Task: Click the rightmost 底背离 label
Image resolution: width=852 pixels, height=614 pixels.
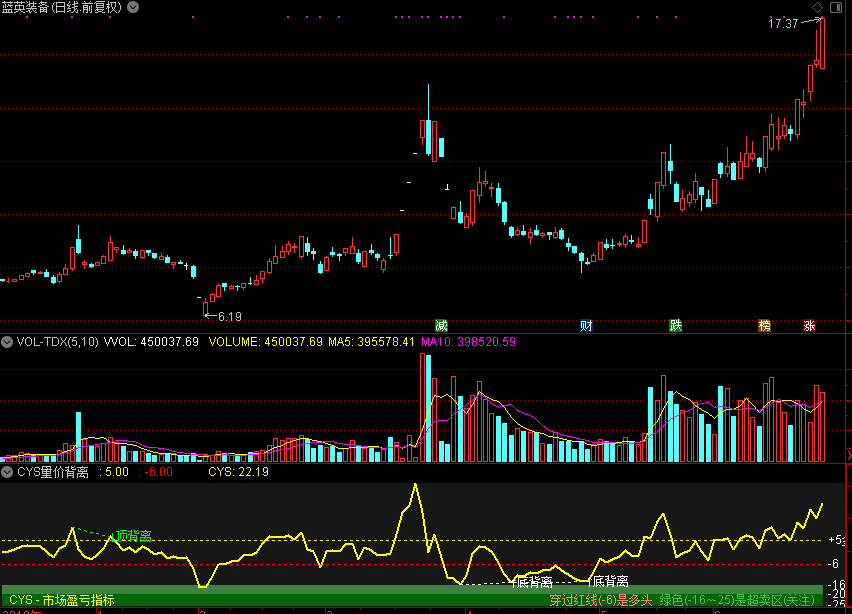Action: click(x=610, y=581)
